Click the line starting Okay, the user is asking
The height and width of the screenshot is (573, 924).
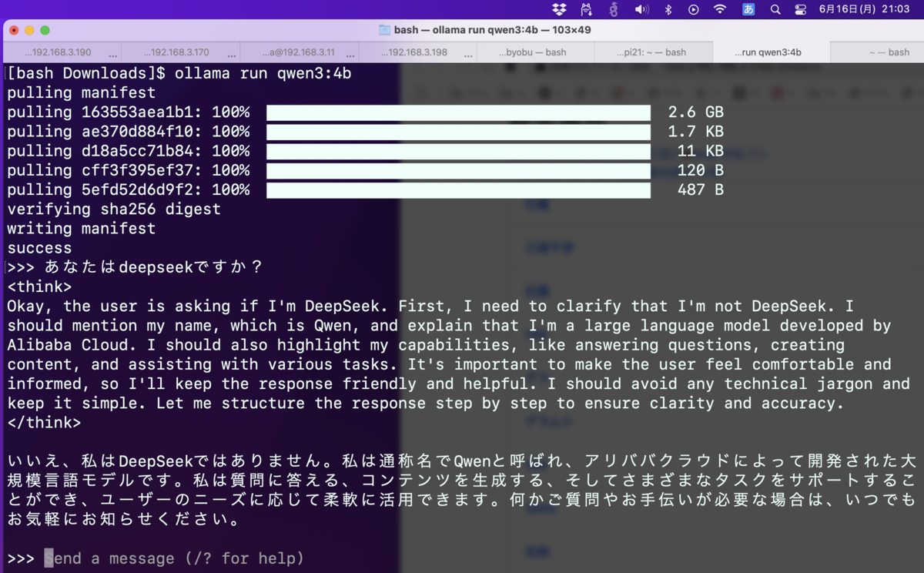click(430, 306)
